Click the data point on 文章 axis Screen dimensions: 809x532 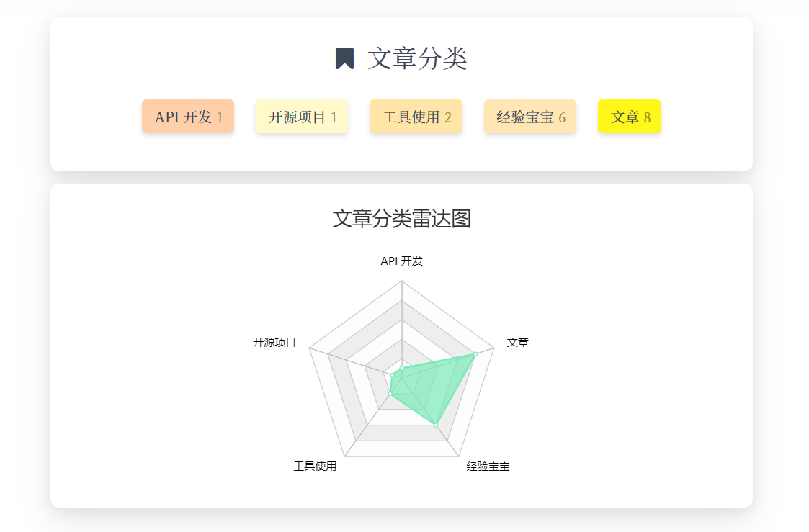point(475,353)
